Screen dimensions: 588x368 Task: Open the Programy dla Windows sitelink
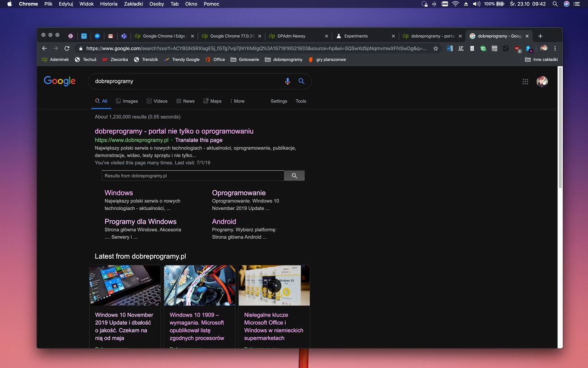point(141,222)
